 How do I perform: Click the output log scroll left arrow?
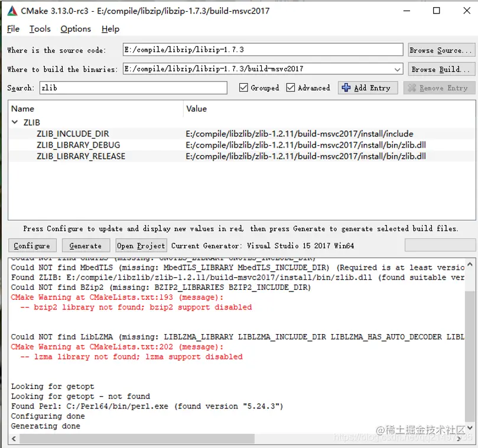click(14, 439)
